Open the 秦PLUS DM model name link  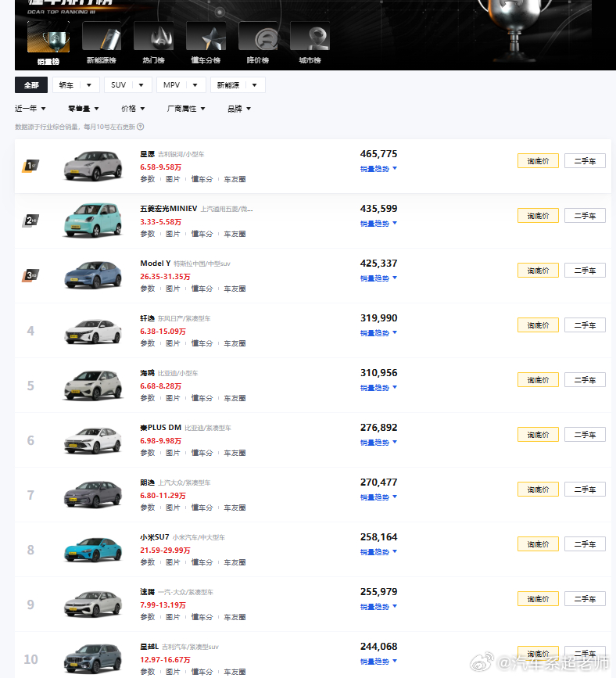point(160,428)
